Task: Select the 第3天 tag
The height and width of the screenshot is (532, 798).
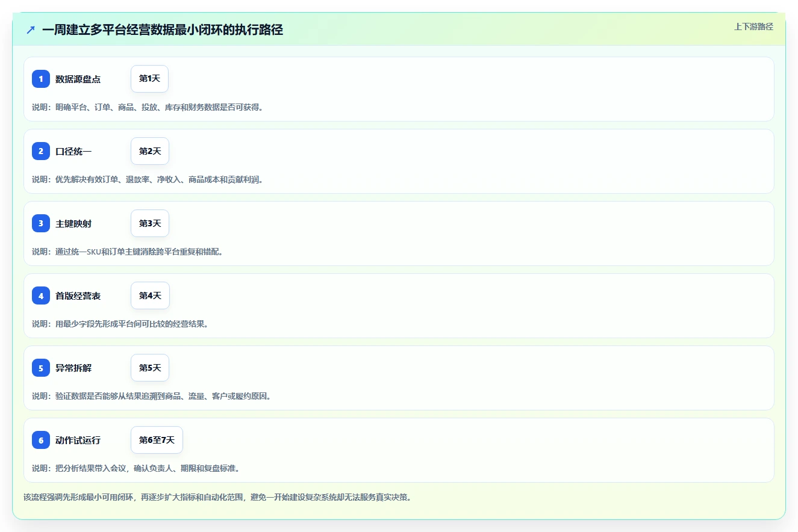Action: (x=150, y=223)
